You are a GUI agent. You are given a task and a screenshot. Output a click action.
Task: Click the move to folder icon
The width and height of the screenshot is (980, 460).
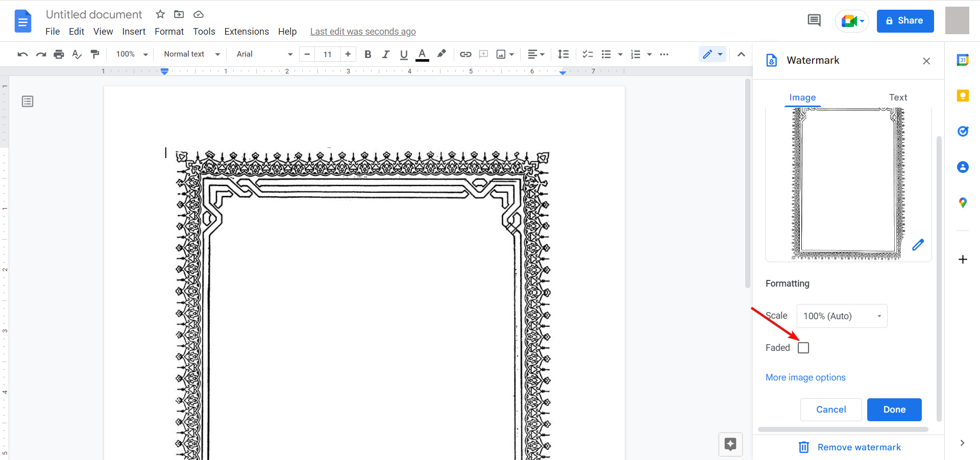(179, 14)
